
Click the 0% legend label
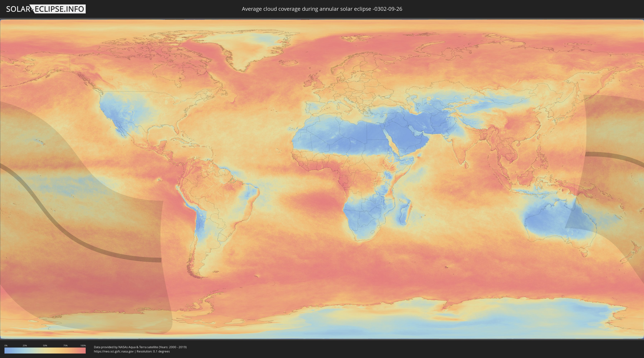tap(6, 345)
